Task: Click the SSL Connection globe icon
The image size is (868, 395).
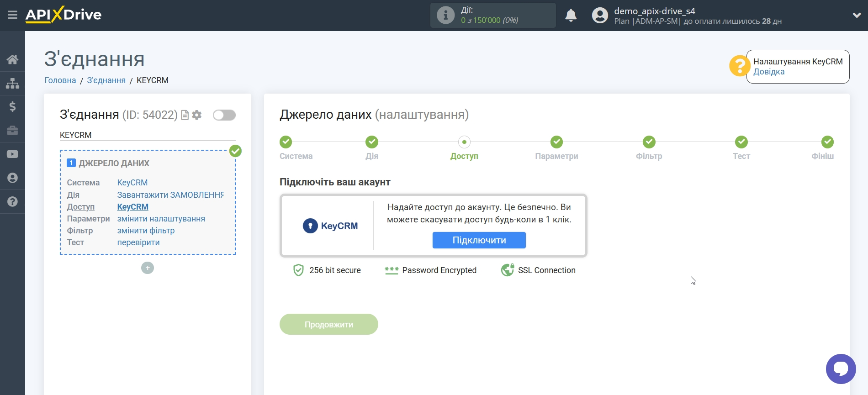Action: tap(508, 270)
